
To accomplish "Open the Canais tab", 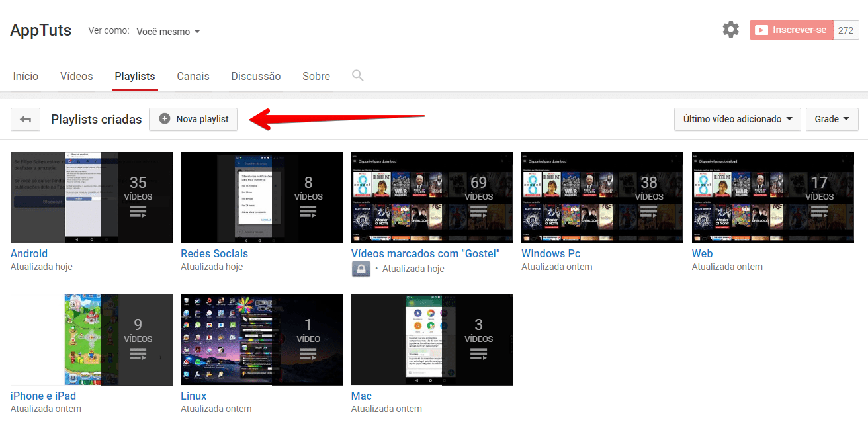I will coord(193,76).
